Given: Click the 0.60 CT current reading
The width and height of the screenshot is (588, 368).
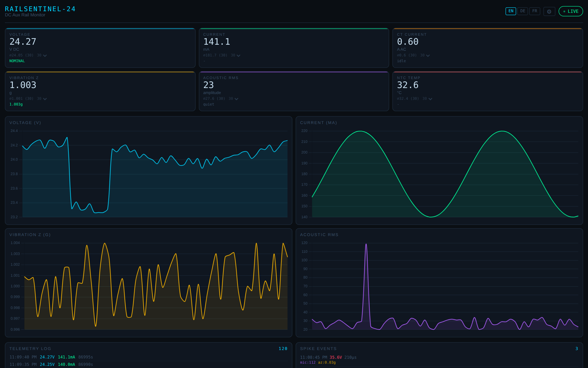Looking at the screenshot, I should 408,42.
